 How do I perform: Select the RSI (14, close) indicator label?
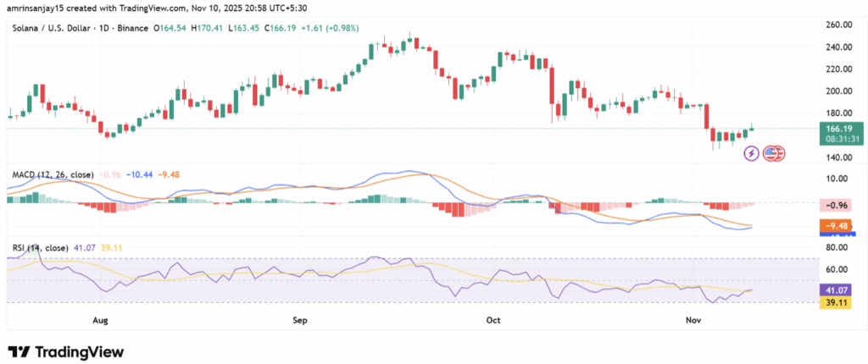click(x=41, y=248)
